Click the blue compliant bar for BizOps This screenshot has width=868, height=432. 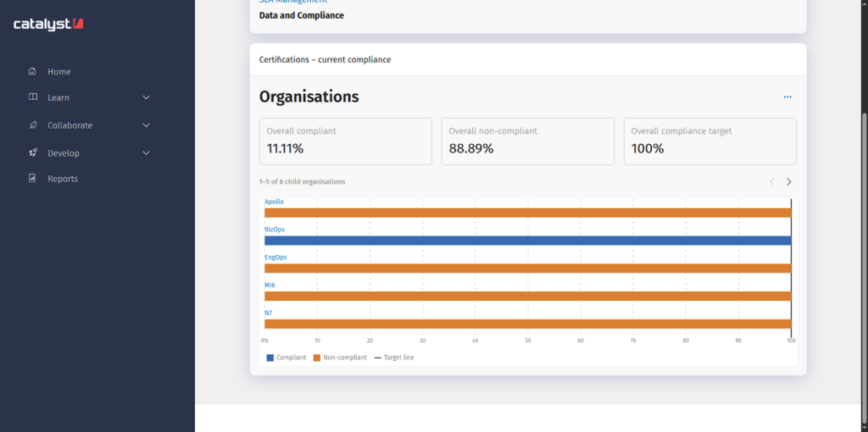527,241
